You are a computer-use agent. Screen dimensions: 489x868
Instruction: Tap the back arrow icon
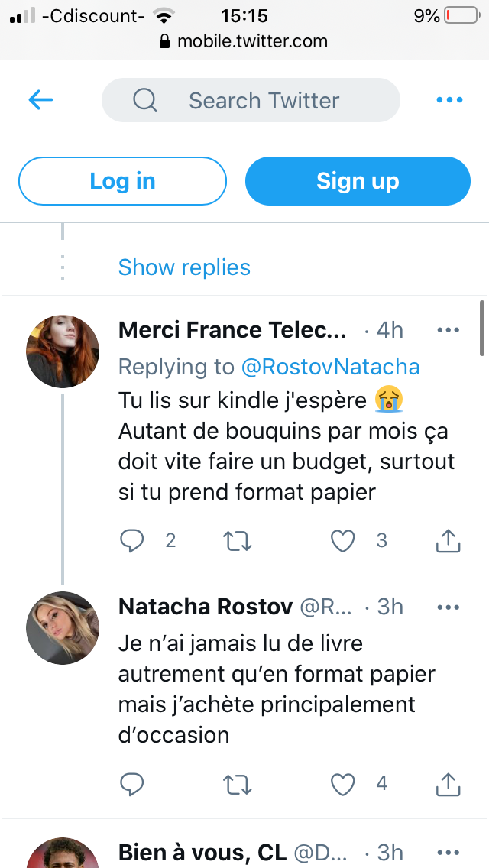click(40, 100)
